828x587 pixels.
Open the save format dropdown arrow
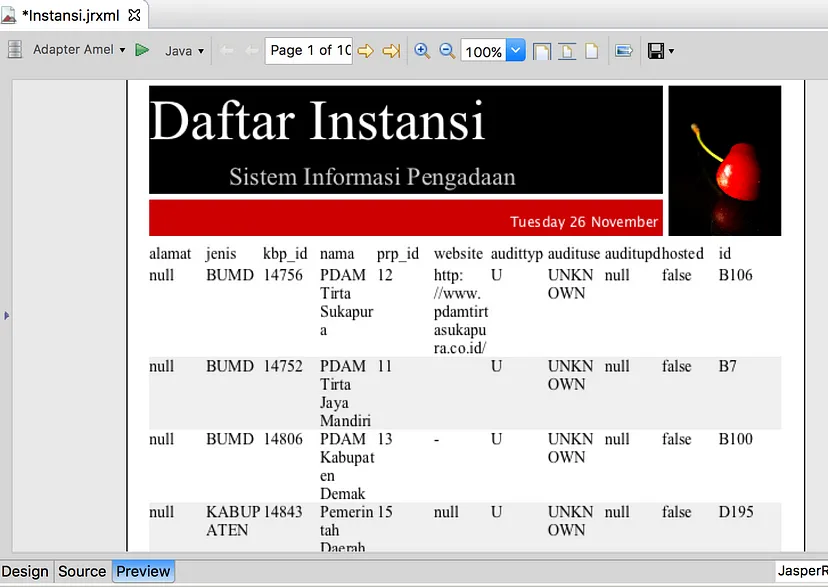tap(671, 51)
